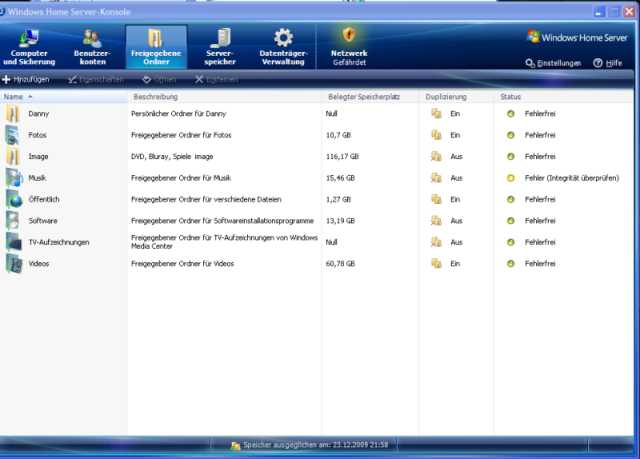Select the Software folder icon
Image resolution: width=640 pixels, height=459 pixels.
(13, 221)
